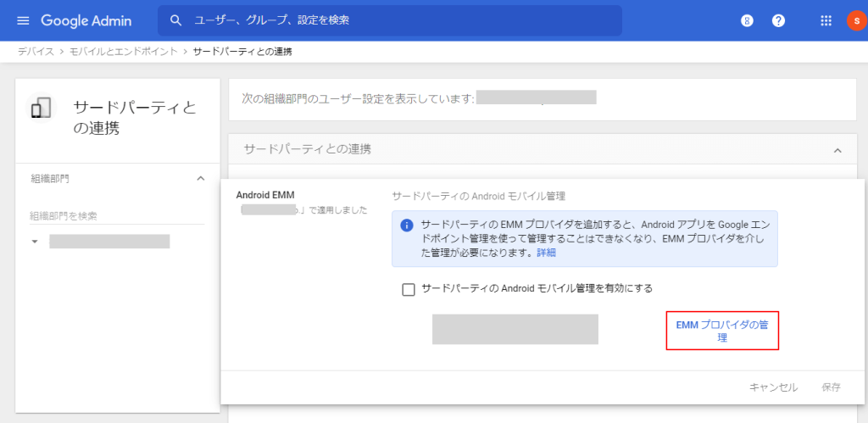Click the blue info icon in notice
This screenshot has width=868, height=423.
point(407,225)
